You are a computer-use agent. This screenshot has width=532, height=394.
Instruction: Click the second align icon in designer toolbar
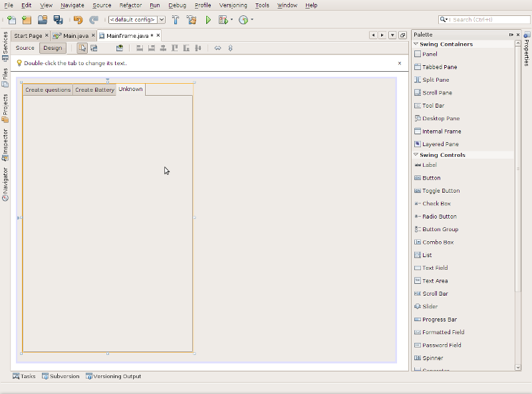pyautogui.click(x=152, y=48)
